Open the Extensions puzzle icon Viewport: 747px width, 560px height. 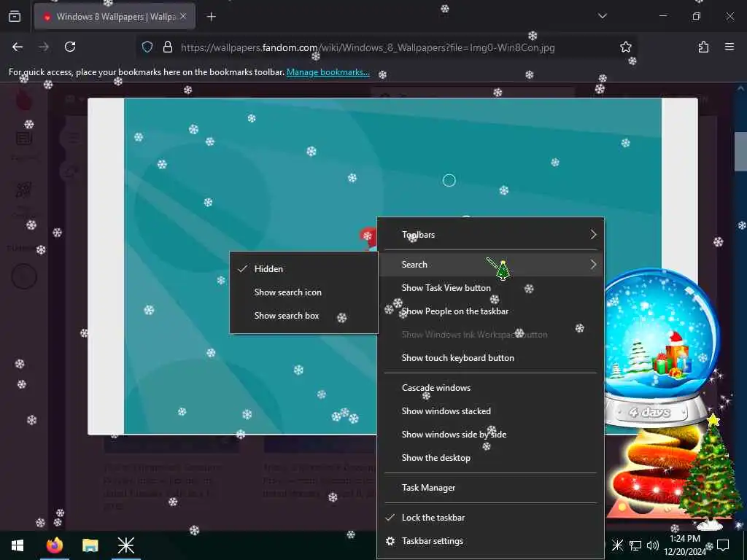[703, 47]
